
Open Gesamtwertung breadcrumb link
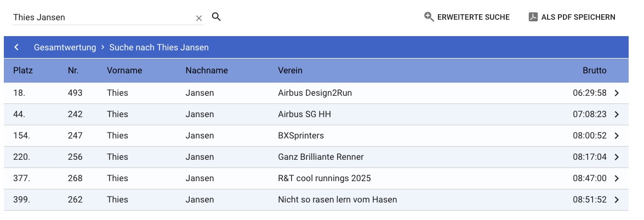[65, 47]
